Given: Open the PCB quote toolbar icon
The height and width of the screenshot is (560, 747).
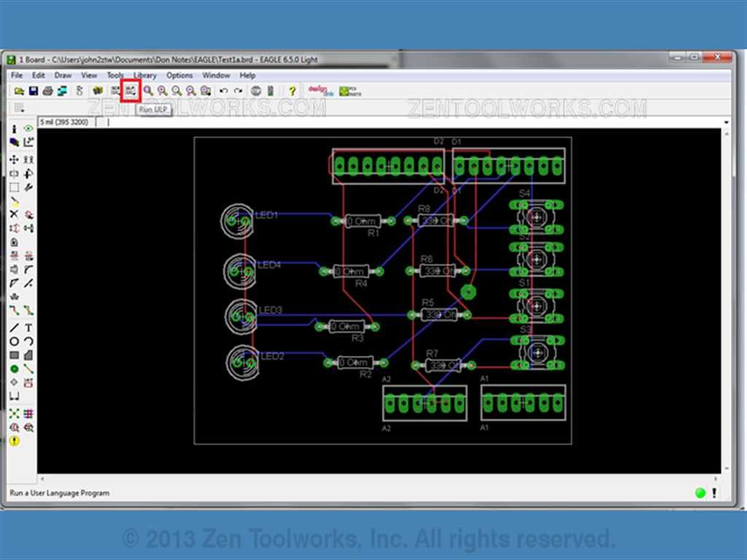Looking at the screenshot, I should [350, 91].
